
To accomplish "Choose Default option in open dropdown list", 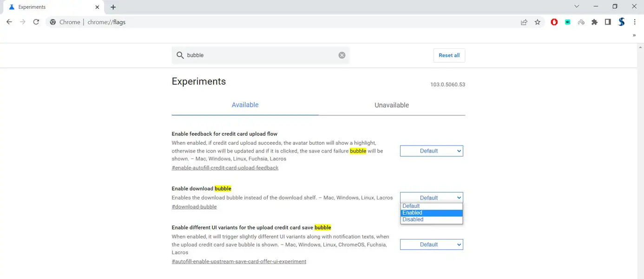I will 431,206.
